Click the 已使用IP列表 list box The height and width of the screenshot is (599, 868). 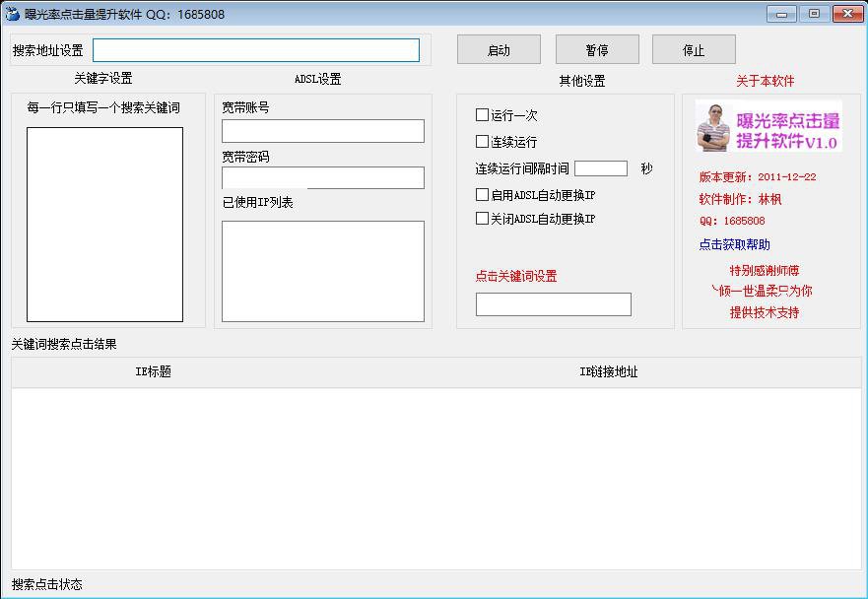[323, 271]
